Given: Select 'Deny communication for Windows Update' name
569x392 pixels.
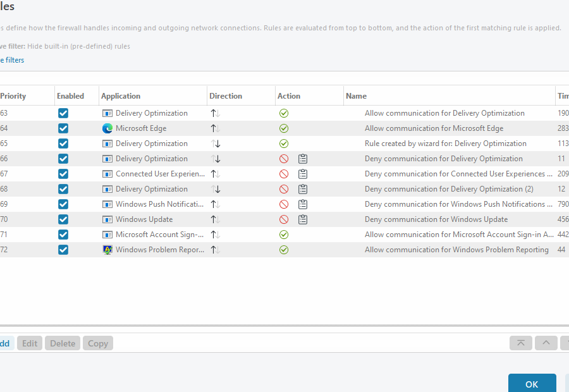Looking at the screenshot, I should (436, 219).
